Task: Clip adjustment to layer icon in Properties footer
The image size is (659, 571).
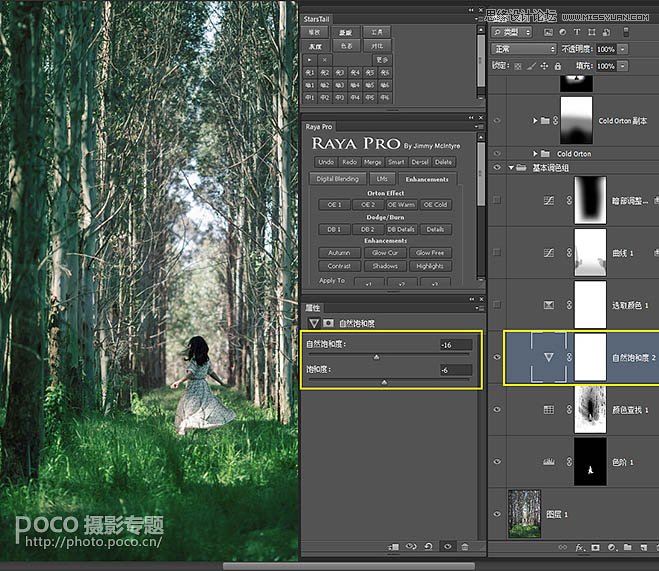Action: coord(394,547)
